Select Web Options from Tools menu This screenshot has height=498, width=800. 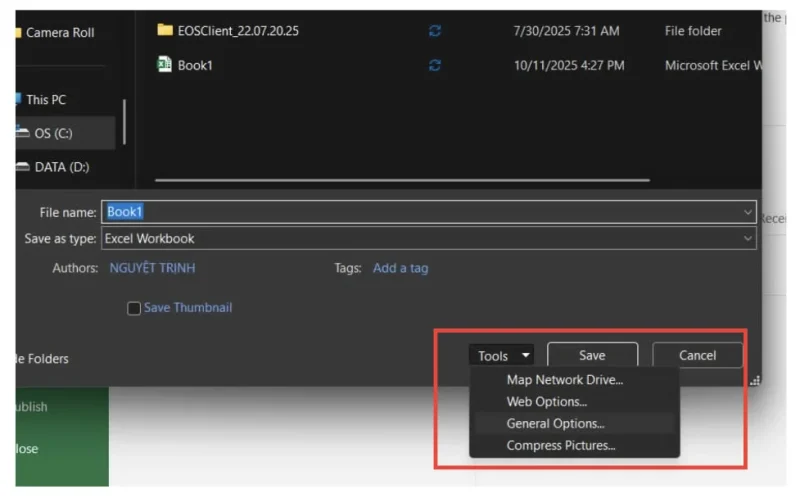[547, 402]
